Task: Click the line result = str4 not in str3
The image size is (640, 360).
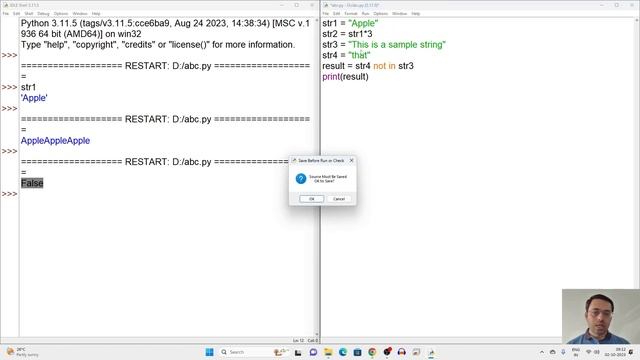Action: coord(368,66)
